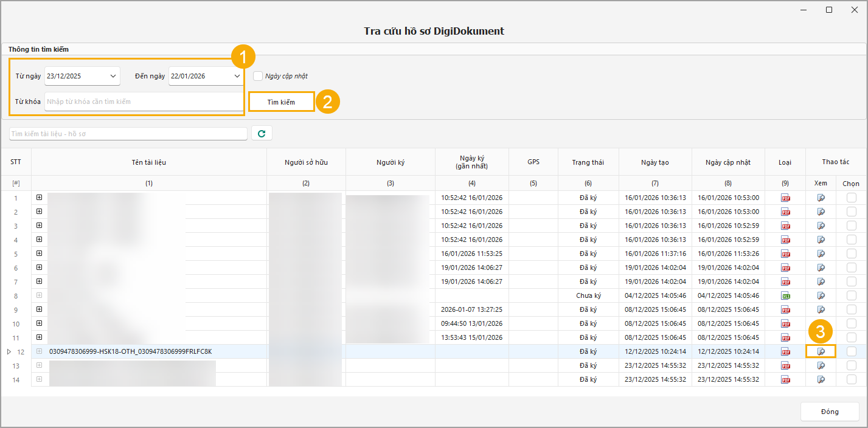View the unsigned document in row 8
This screenshot has width=868, height=428.
[821, 295]
